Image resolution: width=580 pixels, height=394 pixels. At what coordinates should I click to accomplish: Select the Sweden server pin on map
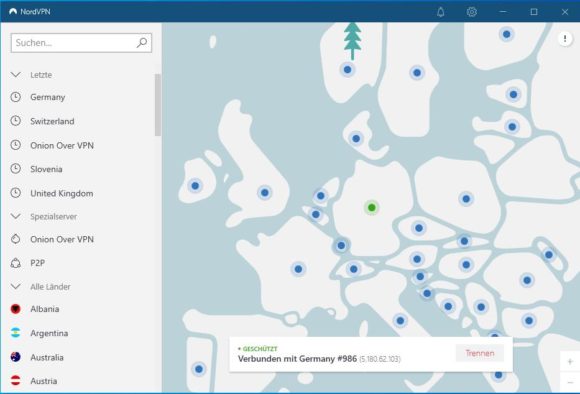pyautogui.click(x=417, y=73)
